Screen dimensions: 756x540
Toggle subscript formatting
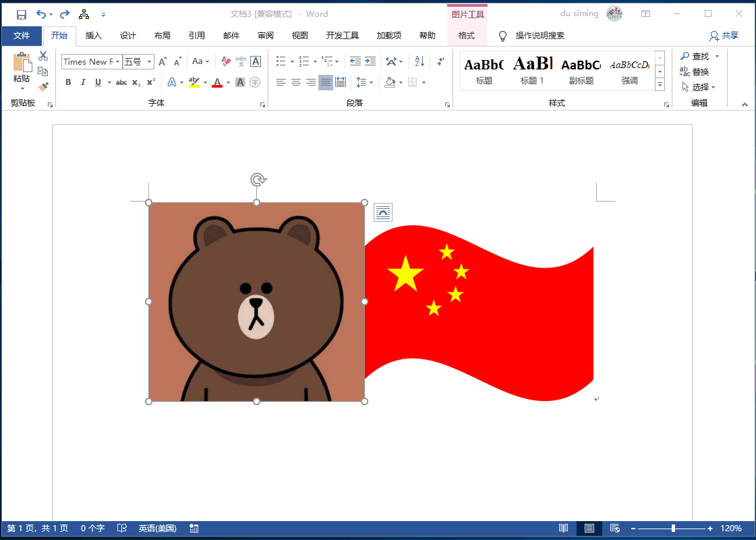pyautogui.click(x=136, y=82)
